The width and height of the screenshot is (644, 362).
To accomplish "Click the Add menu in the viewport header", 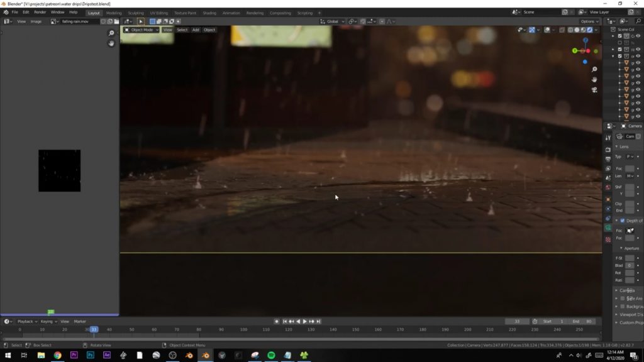I will click(x=196, y=30).
